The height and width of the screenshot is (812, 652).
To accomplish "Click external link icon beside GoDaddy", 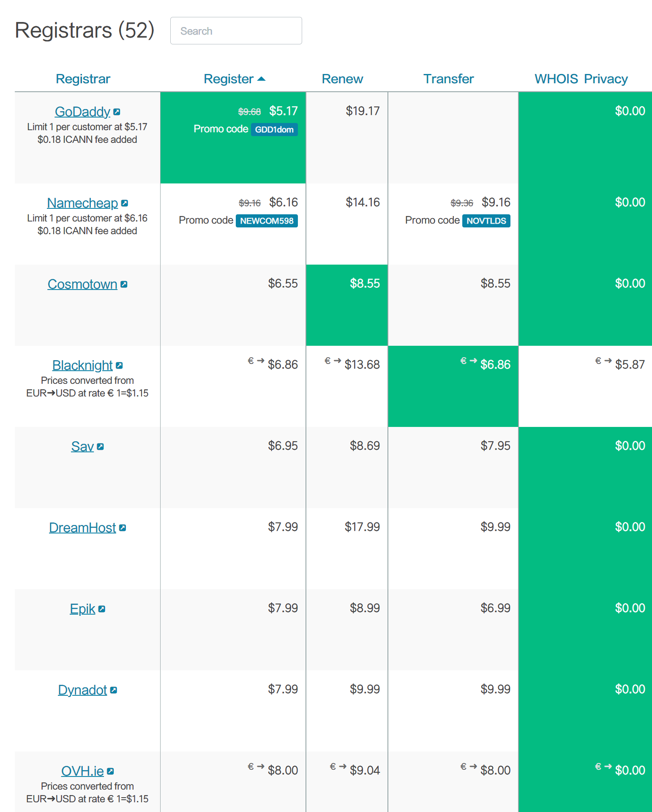I will point(117,112).
